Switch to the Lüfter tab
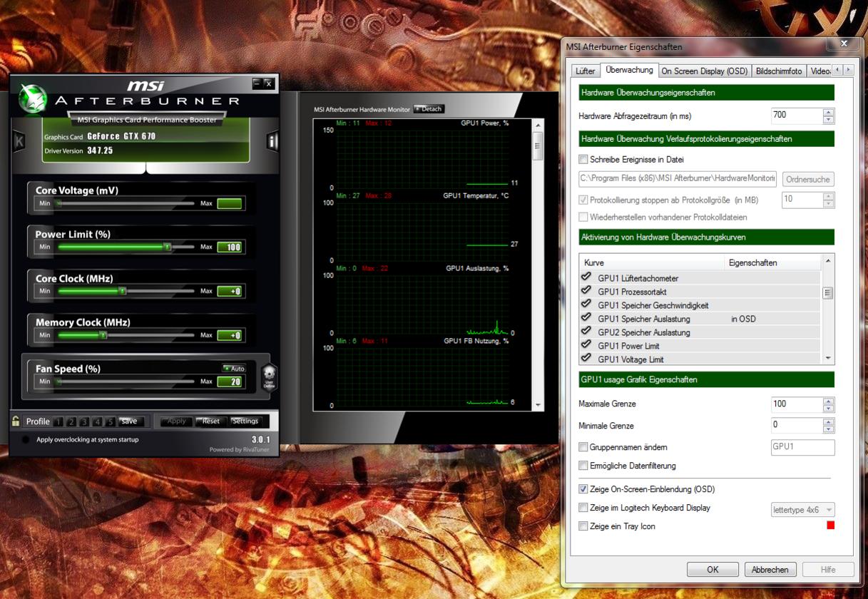The image size is (868, 599). 585,71
